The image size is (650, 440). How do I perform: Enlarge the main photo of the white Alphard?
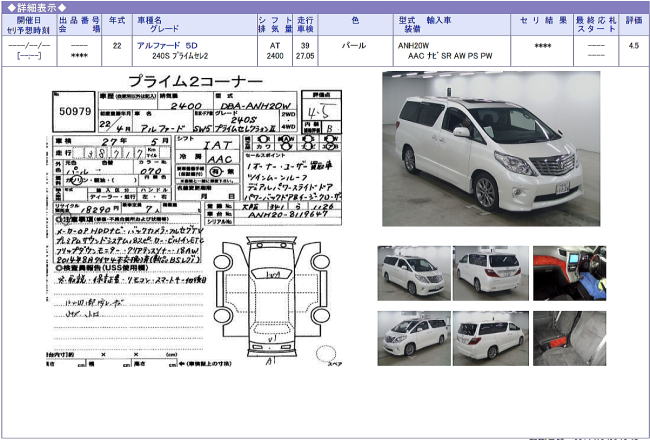pyautogui.click(x=491, y=148)
